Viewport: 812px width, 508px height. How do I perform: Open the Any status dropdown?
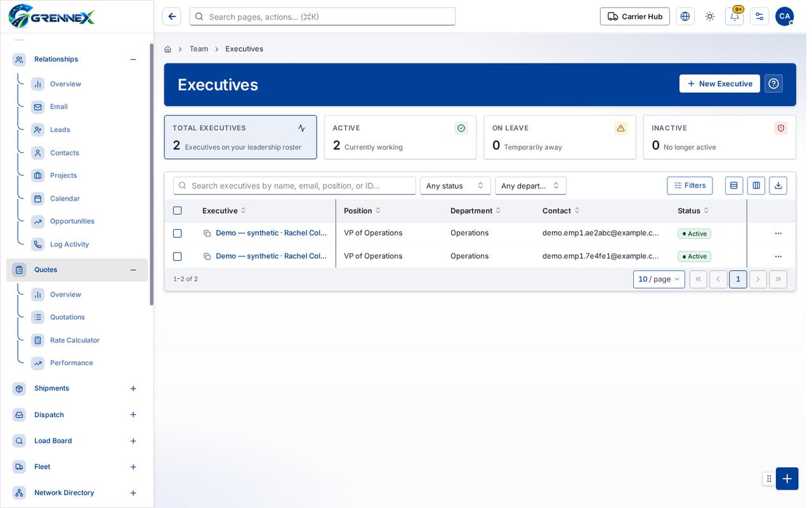tap(455, 185)
